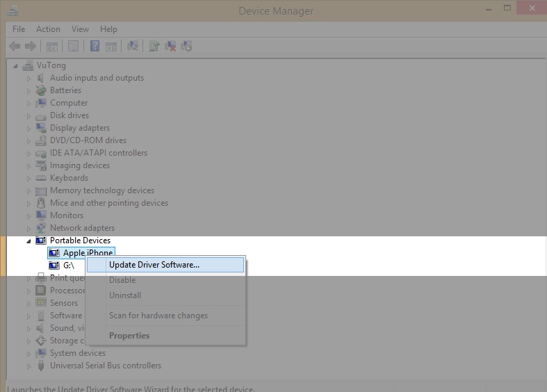Click the Properties toolbar icon
This screenshot has height=392, width=547.
[x=73, y=47]
